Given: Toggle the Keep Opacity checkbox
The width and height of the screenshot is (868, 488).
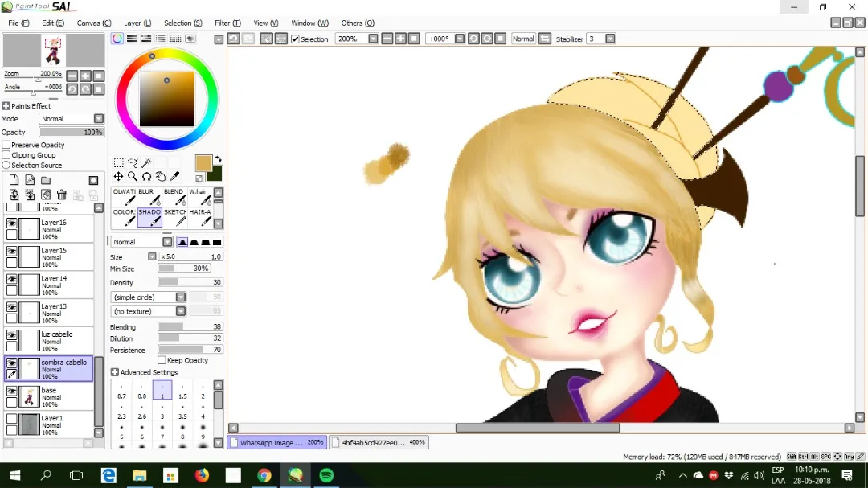Looking at the screenshot, I should (162, 360).
